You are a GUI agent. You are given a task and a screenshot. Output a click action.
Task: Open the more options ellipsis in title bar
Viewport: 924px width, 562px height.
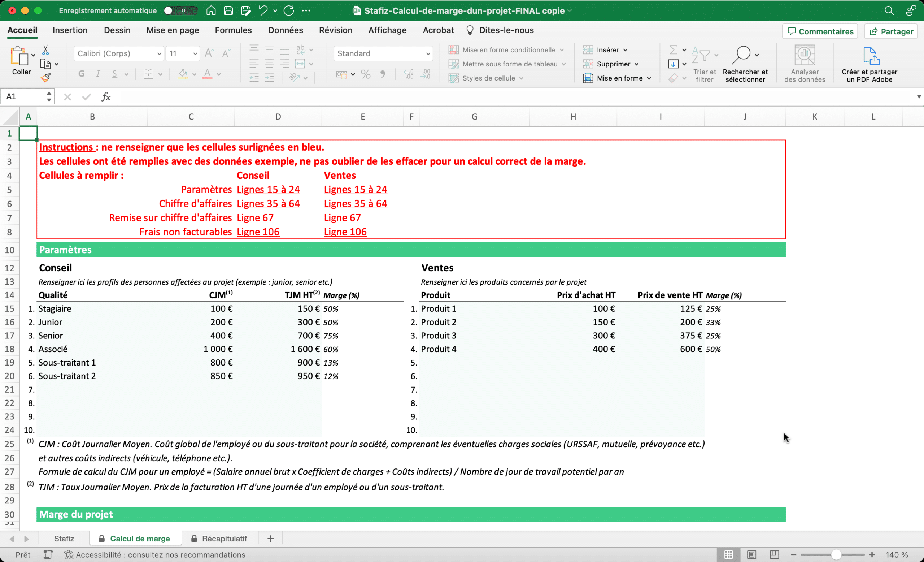click(306, 10)
